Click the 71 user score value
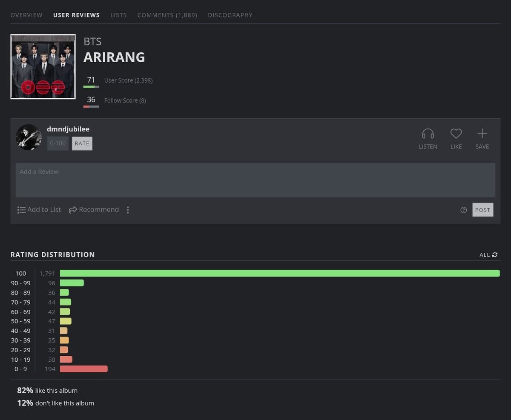511x420 pixels. [91, 80]
